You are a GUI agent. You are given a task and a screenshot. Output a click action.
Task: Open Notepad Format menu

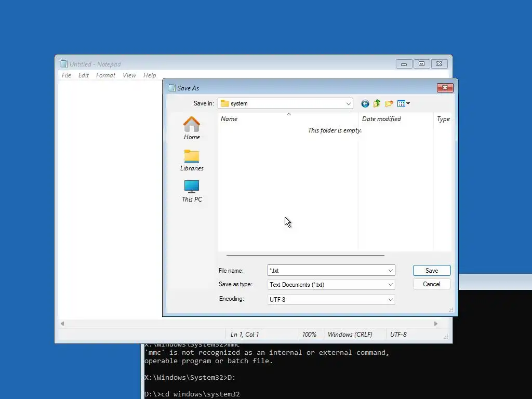click(105, 75)
